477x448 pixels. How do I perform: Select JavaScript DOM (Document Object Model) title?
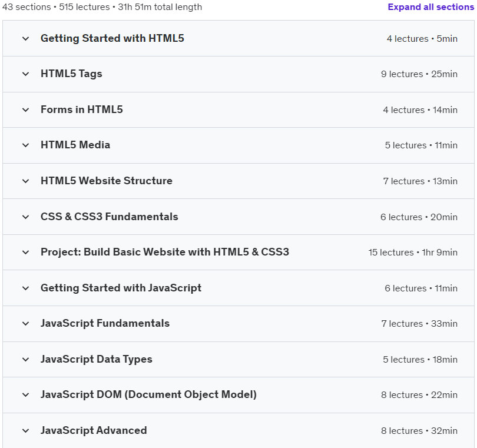[149, 394]
